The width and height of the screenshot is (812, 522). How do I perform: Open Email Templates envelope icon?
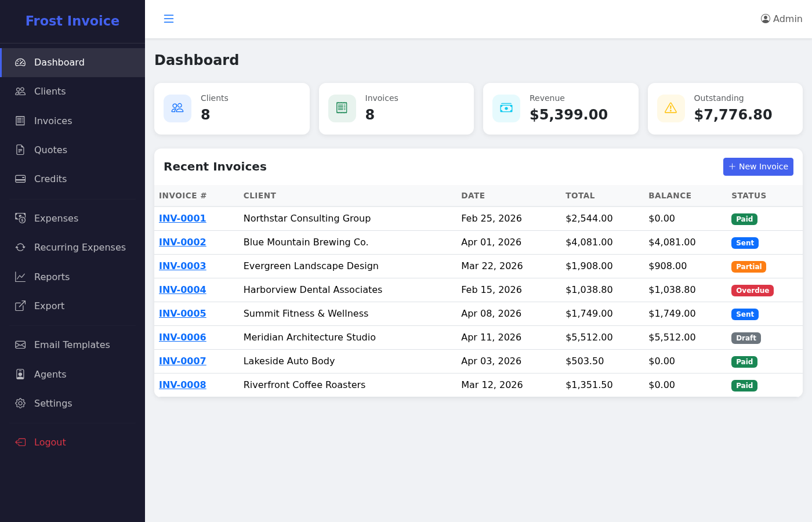point(20,345)
